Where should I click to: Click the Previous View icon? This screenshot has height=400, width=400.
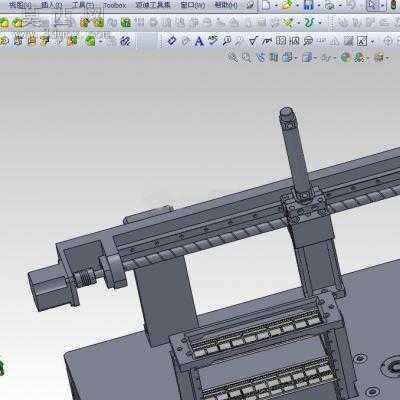260,58
